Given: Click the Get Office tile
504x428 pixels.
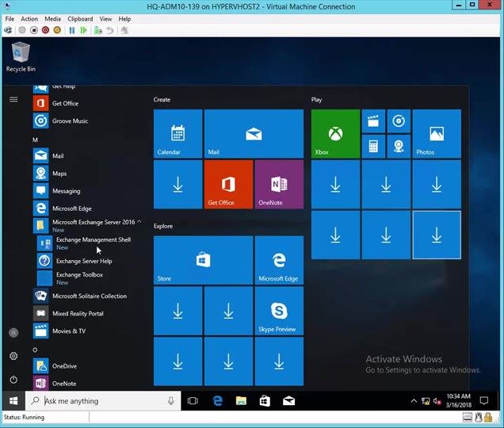Looking at the screenshot, I should [x=228, y=184].
